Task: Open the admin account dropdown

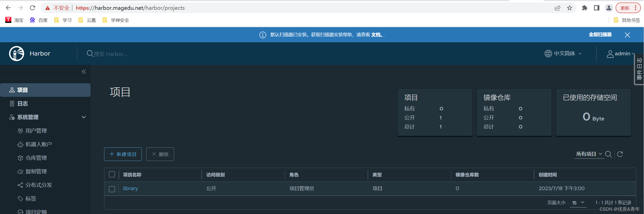Action: pyautogui.click(x=621, y=54)
